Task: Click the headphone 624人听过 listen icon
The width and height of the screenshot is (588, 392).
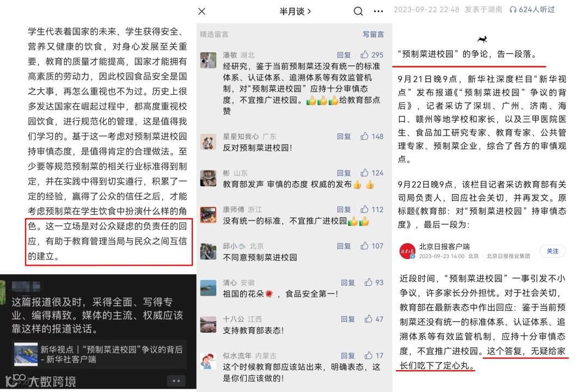Action: [513, 10]
